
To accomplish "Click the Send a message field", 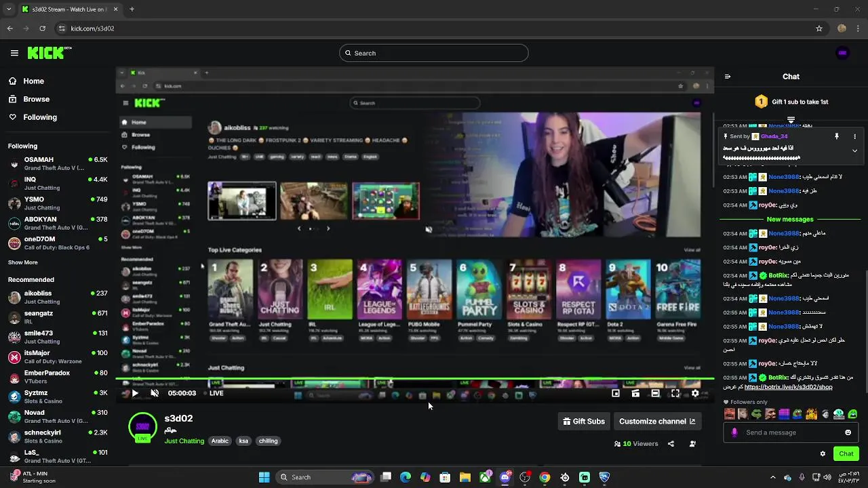I will click(x=790, y=432).
